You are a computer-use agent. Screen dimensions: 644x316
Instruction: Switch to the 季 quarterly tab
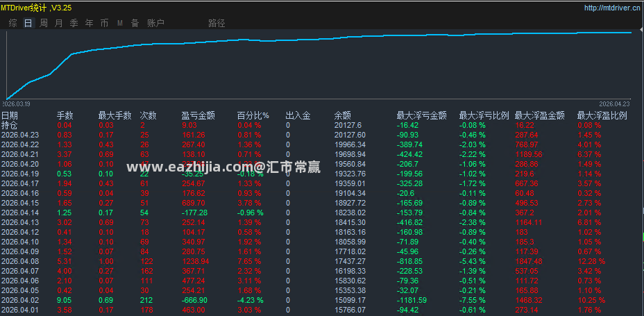point(74,24)
